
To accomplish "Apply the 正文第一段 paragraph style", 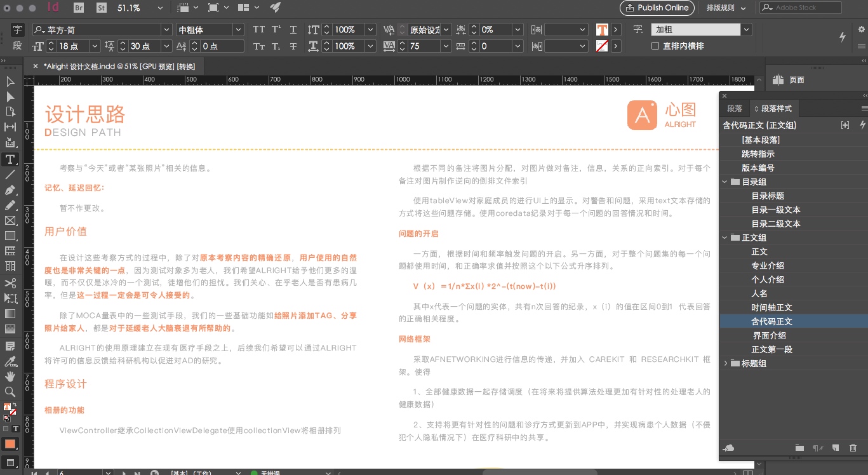I will (x=793, y=350).
